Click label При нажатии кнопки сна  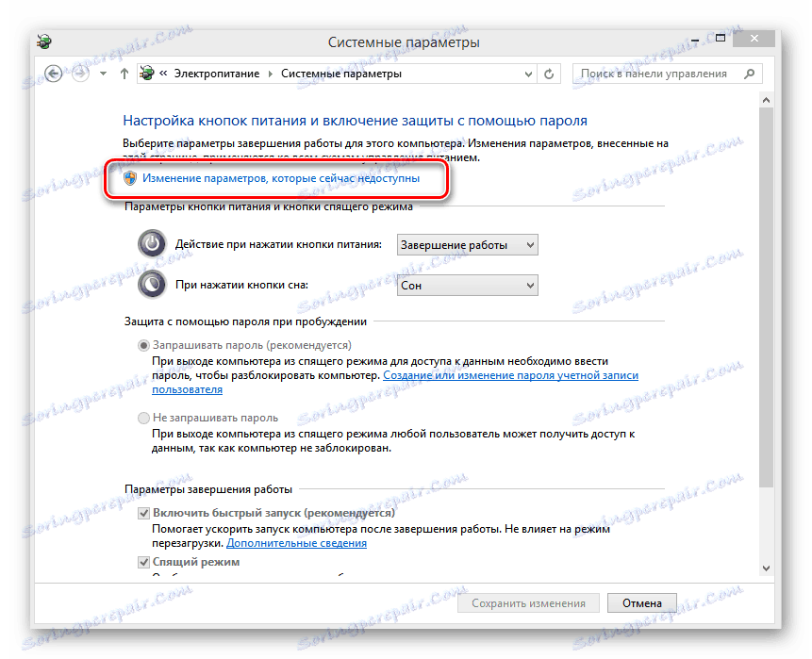[x=241, y=285]
